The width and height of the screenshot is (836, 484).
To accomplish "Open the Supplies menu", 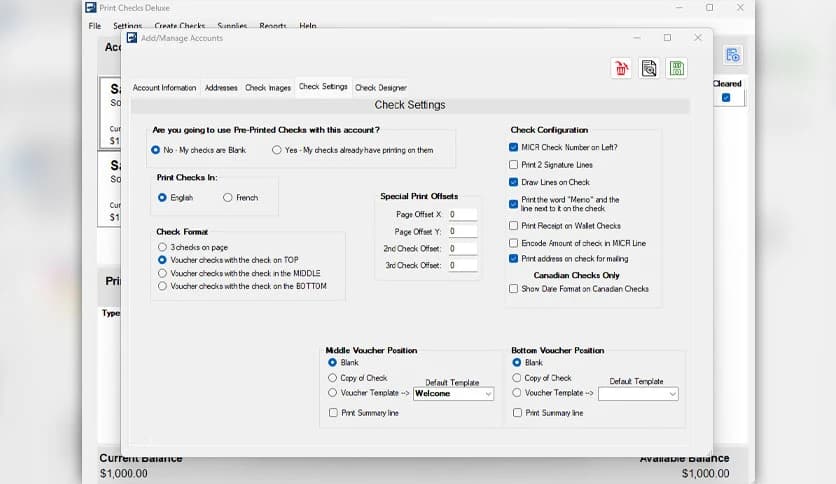I will (x=232, y=26).
